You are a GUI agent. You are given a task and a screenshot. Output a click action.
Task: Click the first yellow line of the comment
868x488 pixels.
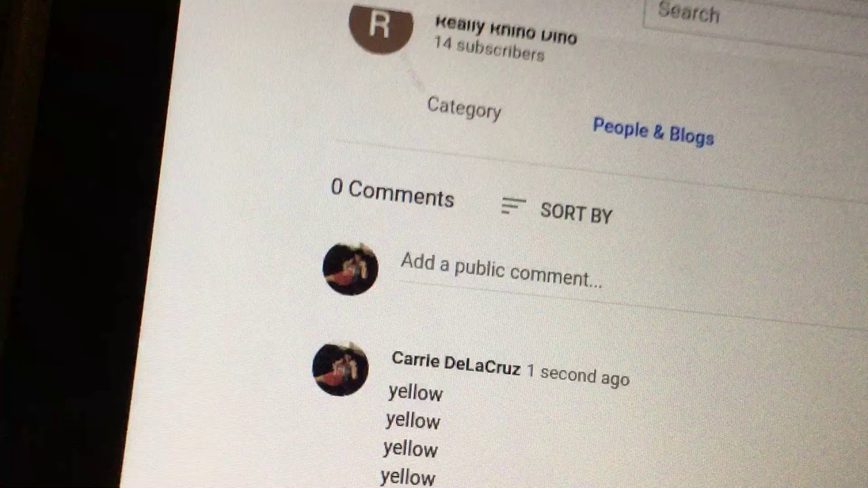(x=415, y=392)
